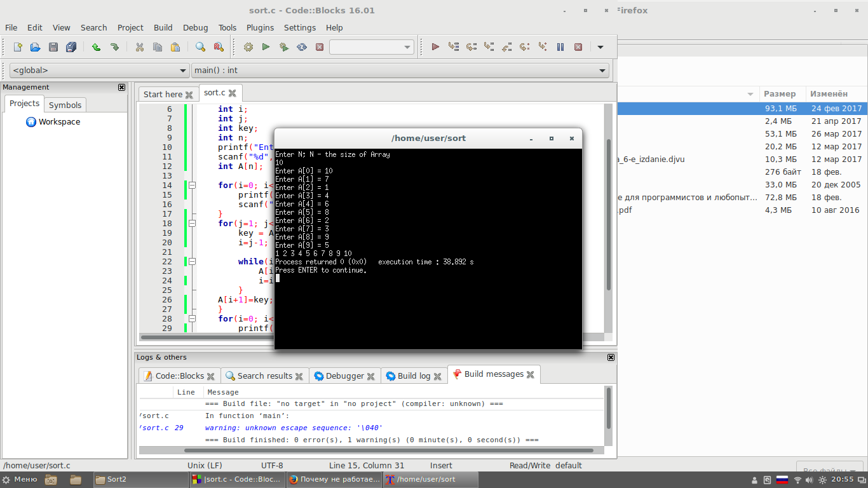
Task: Open the Debug menu
Action: [x=196, y=27]
